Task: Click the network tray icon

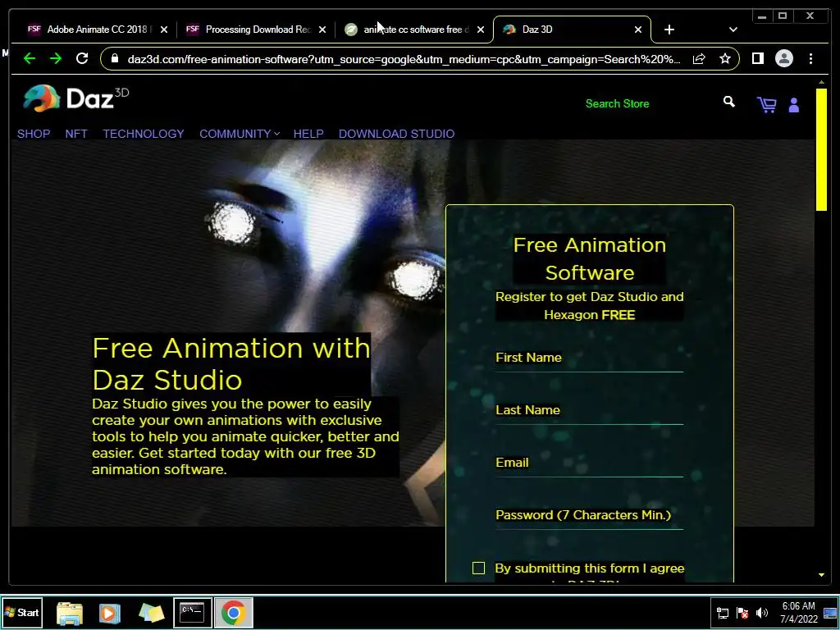Action: click(723, 613)
